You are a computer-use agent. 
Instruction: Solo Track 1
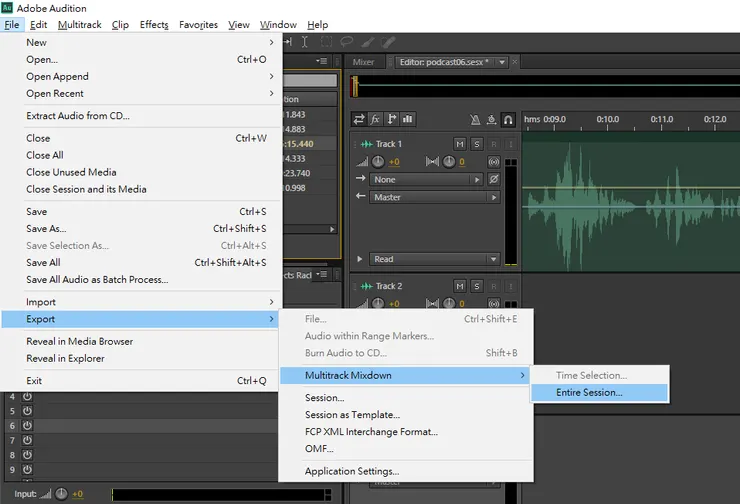[476, 144]
